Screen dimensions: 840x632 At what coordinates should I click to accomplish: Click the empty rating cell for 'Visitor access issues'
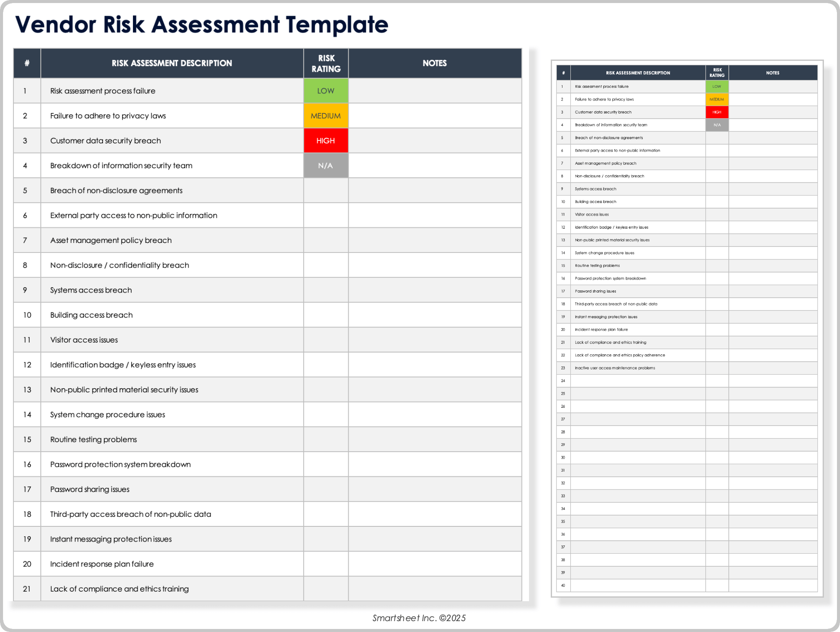pos(325,339)
